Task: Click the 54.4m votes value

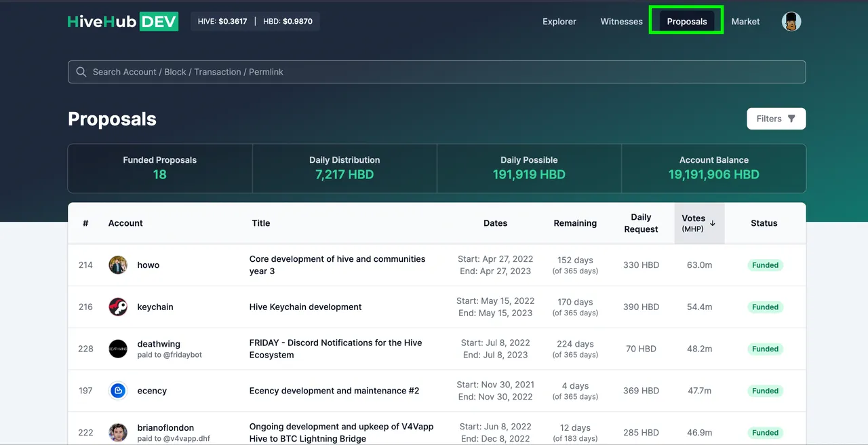Action: tap(700, 307)
